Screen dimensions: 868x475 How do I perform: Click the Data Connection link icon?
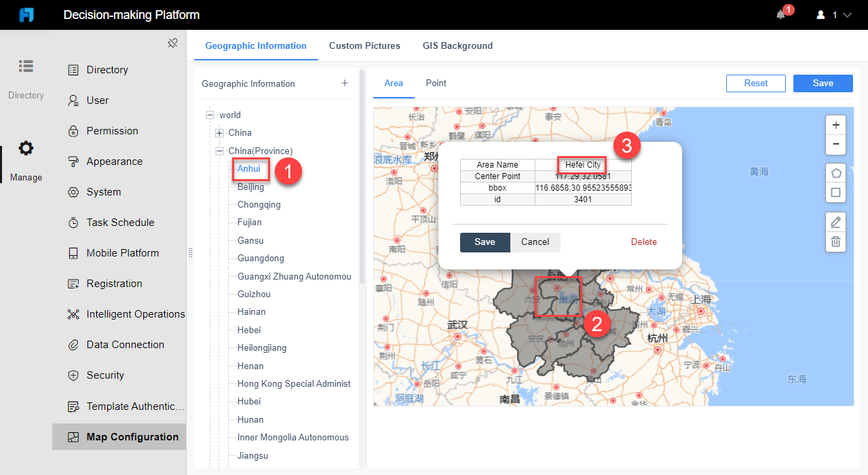tap(73, 345)
